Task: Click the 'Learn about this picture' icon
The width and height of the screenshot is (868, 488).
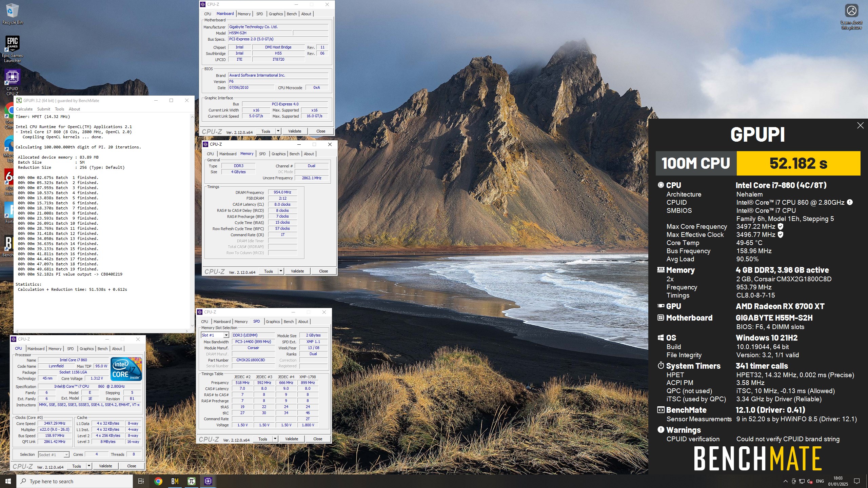Action: click(851, 16)
